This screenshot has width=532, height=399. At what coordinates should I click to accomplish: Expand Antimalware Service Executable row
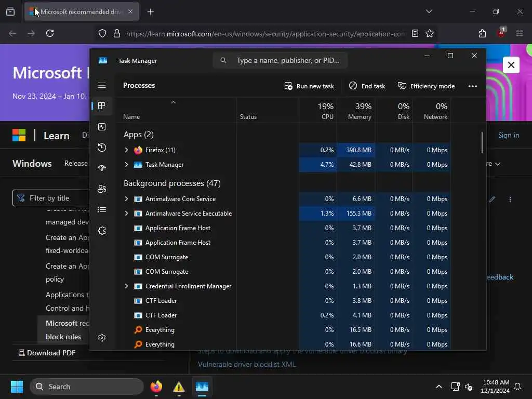[x=127, y=214]
